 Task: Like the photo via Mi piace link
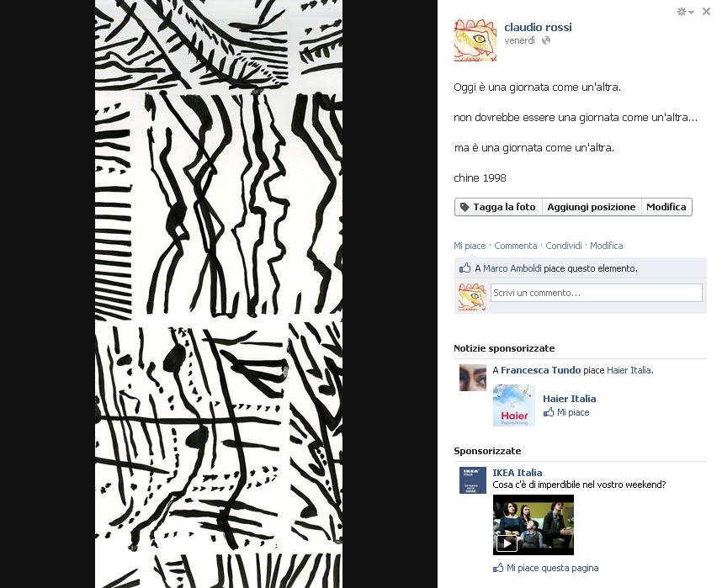click(x=470, y=246)
